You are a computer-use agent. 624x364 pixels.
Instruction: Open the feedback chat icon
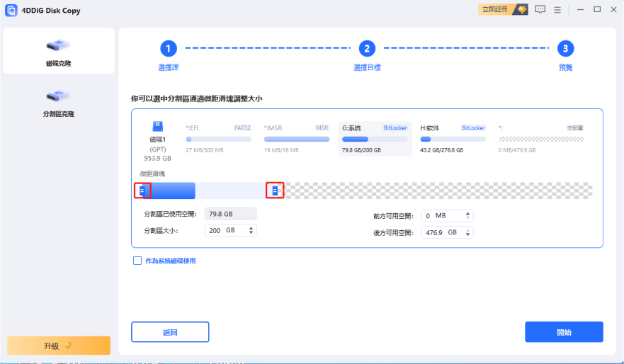(x=540, y=9)
